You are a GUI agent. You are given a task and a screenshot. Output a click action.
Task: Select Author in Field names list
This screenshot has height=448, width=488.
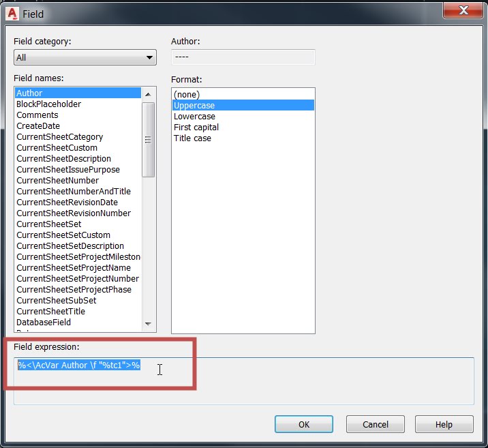(x=78, y=93)
